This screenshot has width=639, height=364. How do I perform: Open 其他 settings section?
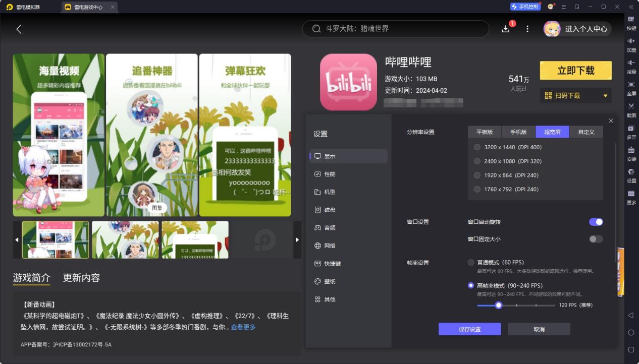349,299
